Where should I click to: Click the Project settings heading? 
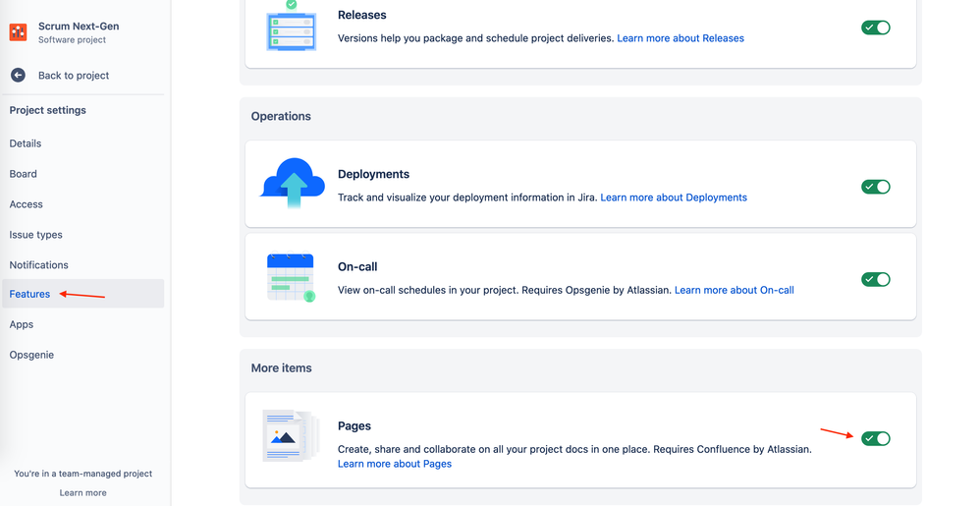click(47, 110)
